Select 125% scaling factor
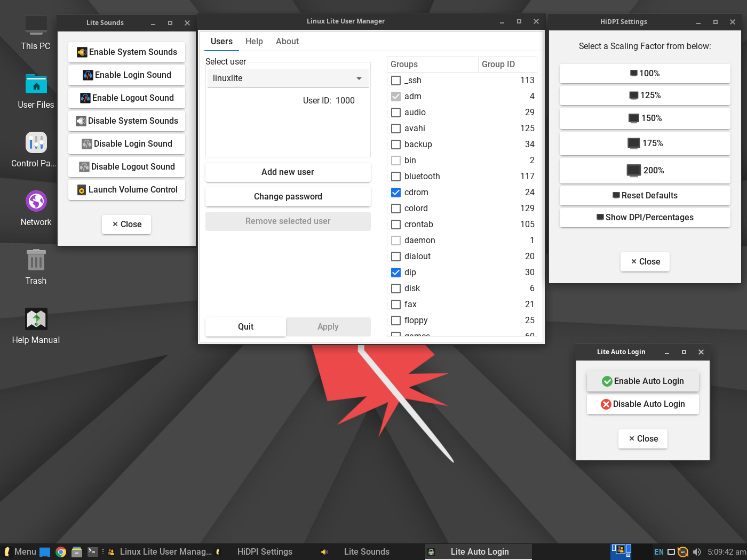747x560 pixels. coord(645,95)
